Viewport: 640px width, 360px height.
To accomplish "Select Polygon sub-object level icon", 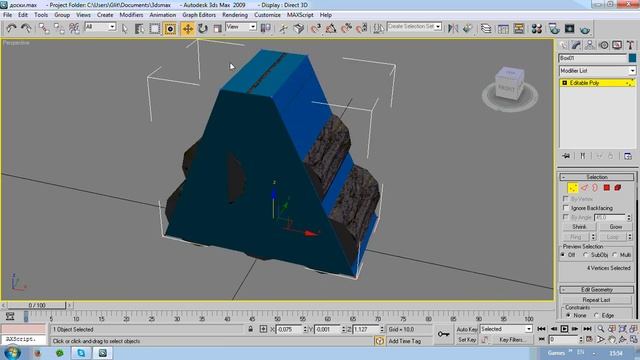I will pyautogui.click(x=607, y=188).
